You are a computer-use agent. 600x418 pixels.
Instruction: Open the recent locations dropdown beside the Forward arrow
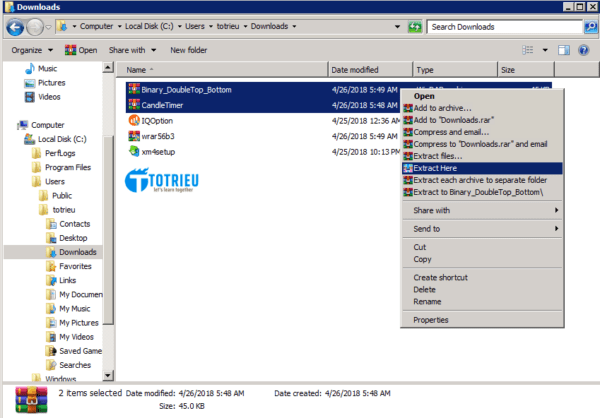tap(48, 27)
